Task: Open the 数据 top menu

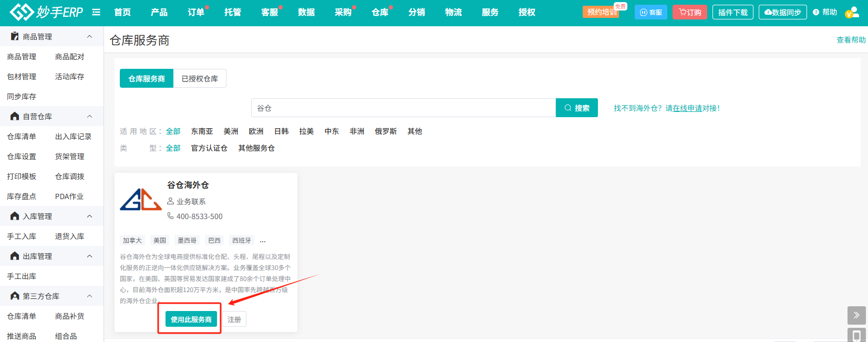Action: coord(306,12)
